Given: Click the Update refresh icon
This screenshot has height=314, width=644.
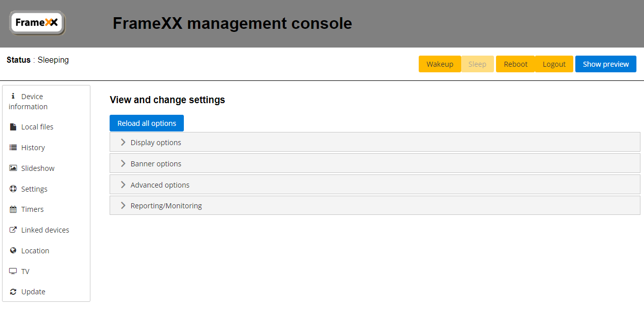Looking at the screenshot, I should pyautogui.click(x=13, y=292).
